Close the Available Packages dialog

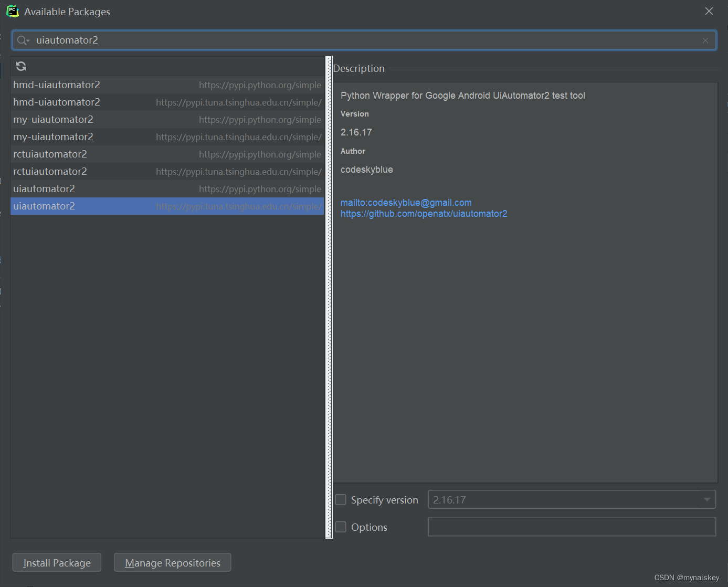click(709, 11)
